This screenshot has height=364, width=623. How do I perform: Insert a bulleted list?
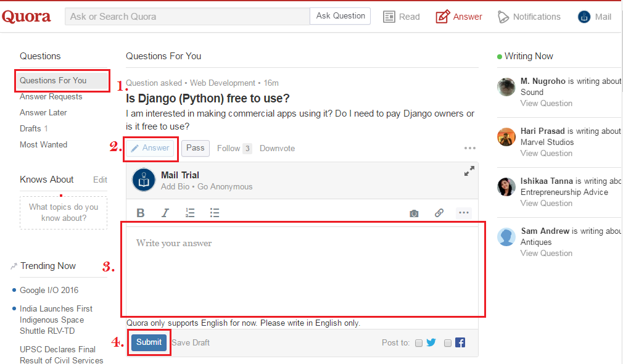[x=215, y=213]
